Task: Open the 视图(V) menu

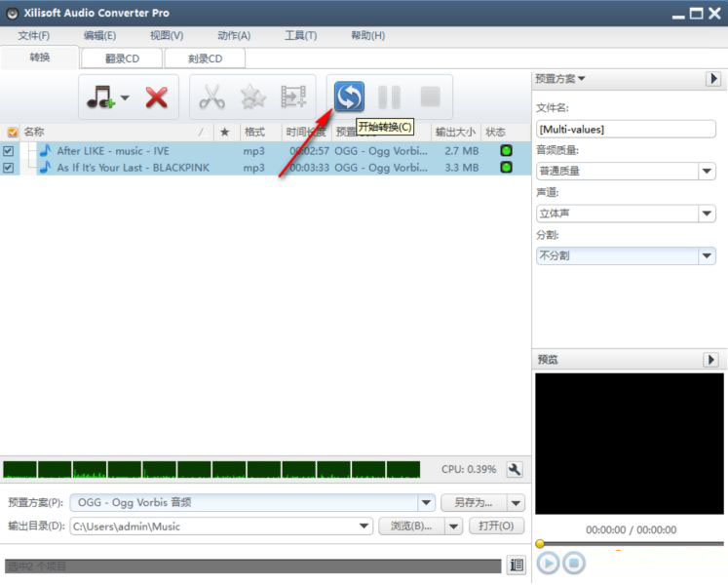Action: [x=167, y=35]
